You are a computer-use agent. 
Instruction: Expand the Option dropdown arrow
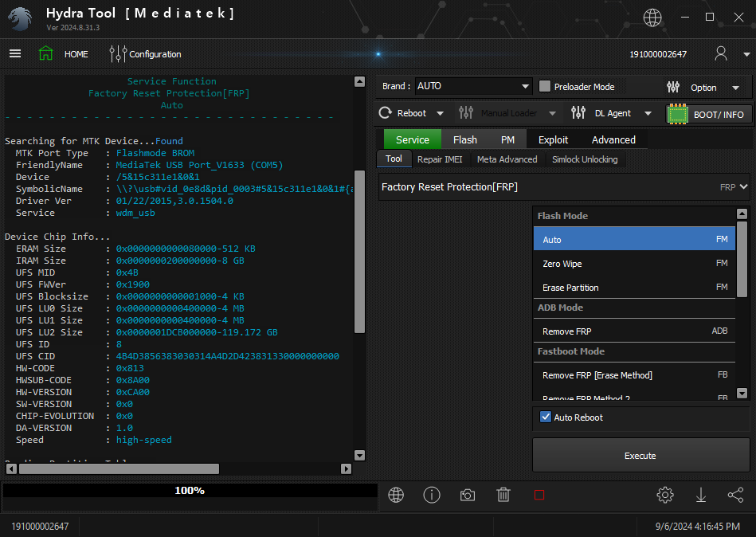click(736, 88)
